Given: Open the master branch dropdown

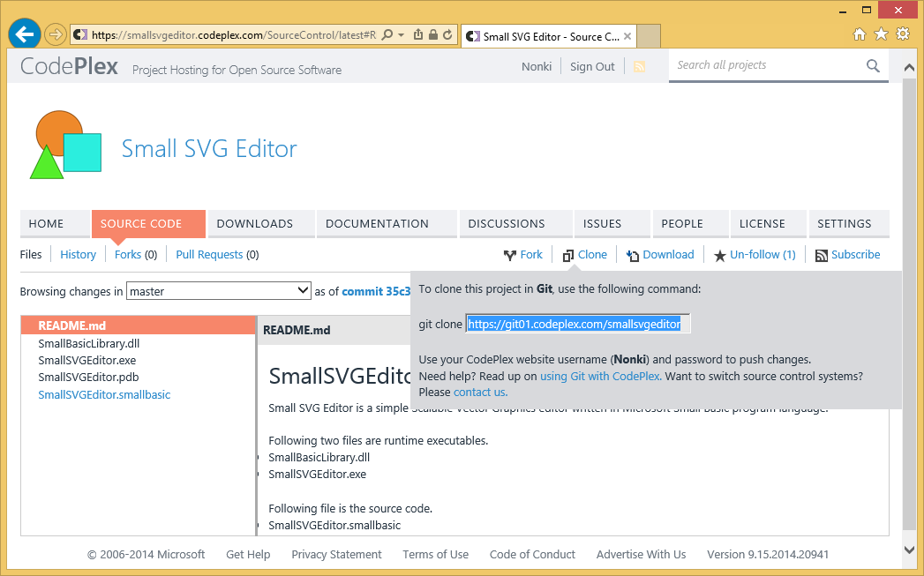Looking at the screenshot, I should tap(219, 291).
